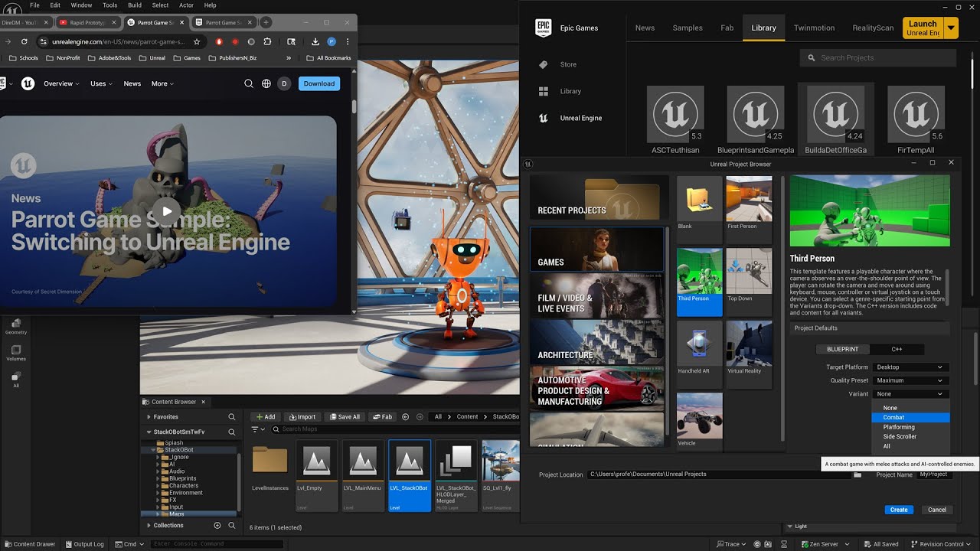980x551 pixels.
Task: Open the Twinmotion tab
Action: (x=814, y=28)
